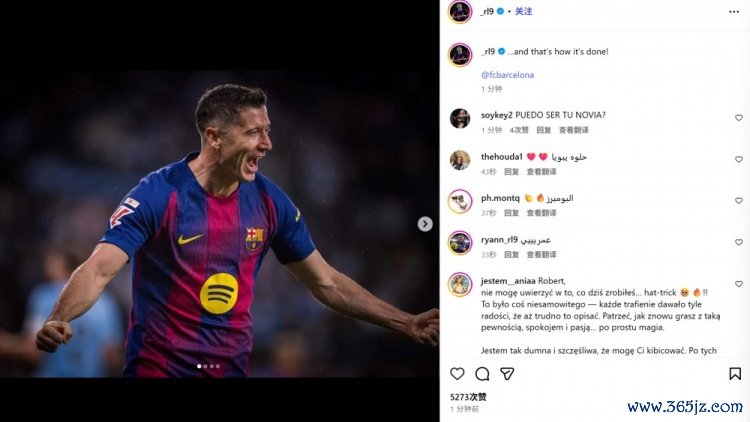This screenshot has height=422, width=750.
Task: Click the carousel pagination dots
Action: click(x=208, y=366)
